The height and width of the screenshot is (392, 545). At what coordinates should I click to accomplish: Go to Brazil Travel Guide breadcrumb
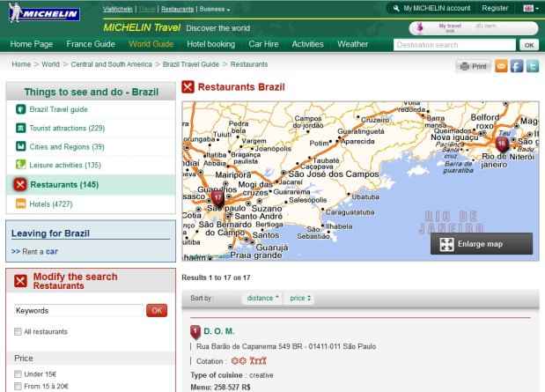[x=191, y=64]
